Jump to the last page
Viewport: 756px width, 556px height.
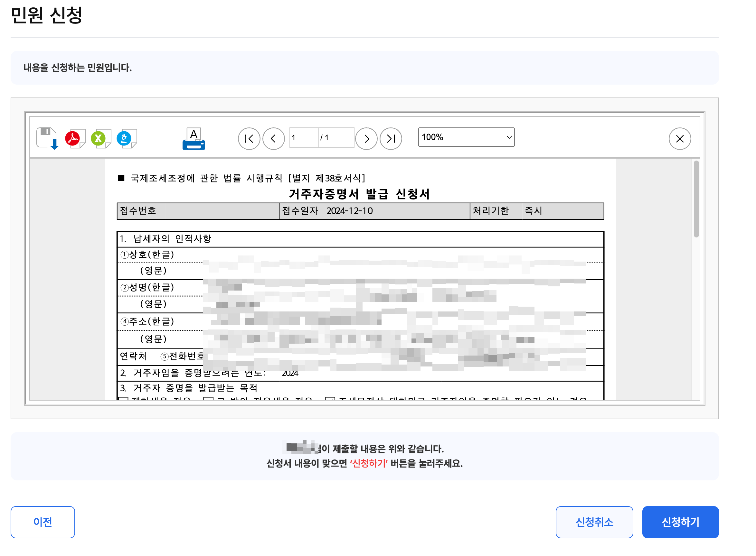(391, 138)
